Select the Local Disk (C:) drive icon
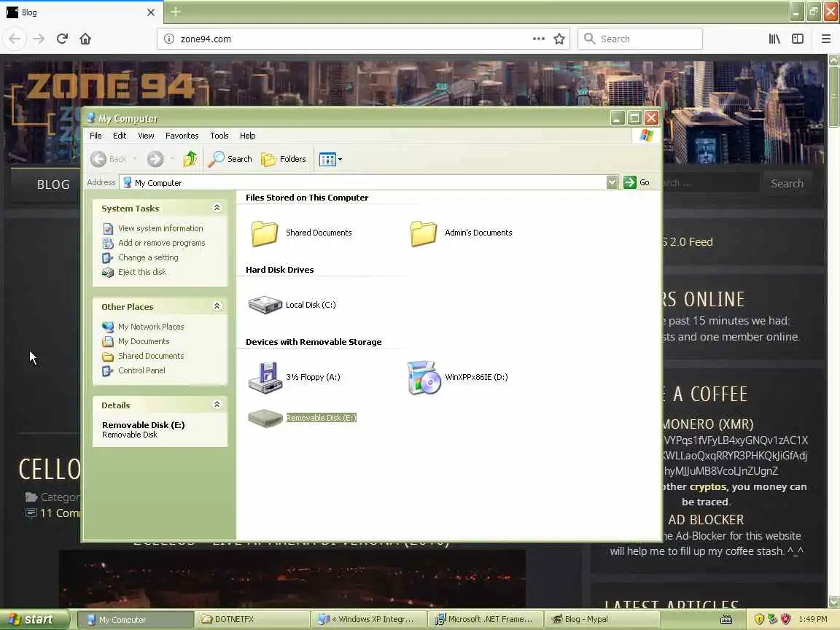Image resolution: width=840 pixels, height=630 pixels. pyautogui.click(x=265, y=305)
